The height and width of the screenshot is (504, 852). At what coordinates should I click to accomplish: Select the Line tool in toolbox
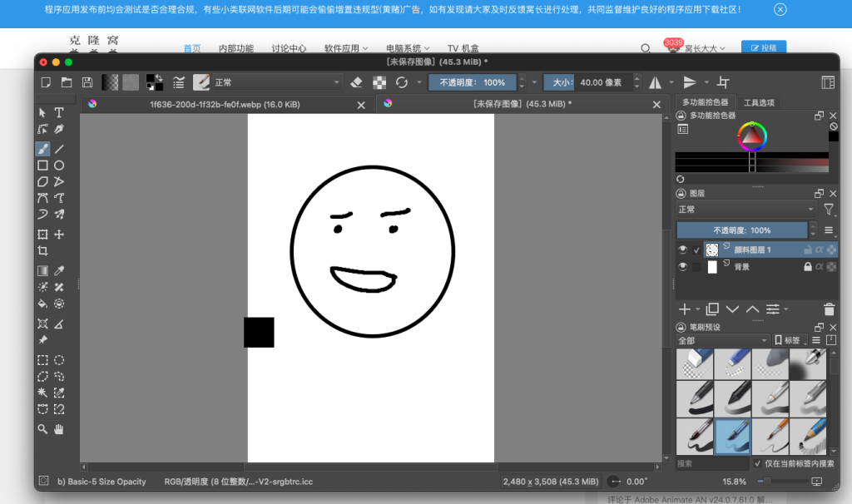(59, 149)
